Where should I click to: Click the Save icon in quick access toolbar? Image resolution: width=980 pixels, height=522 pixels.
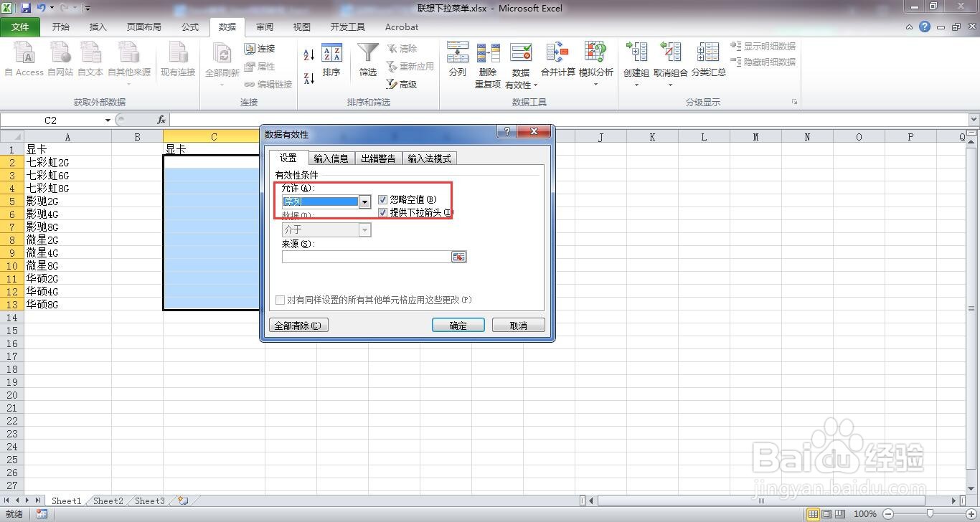26,8
